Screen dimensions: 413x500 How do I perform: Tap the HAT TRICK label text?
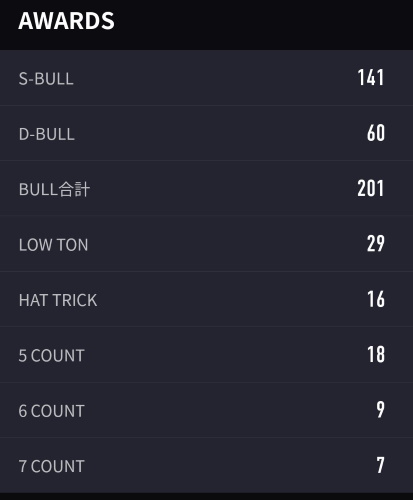tap(58, 300)
